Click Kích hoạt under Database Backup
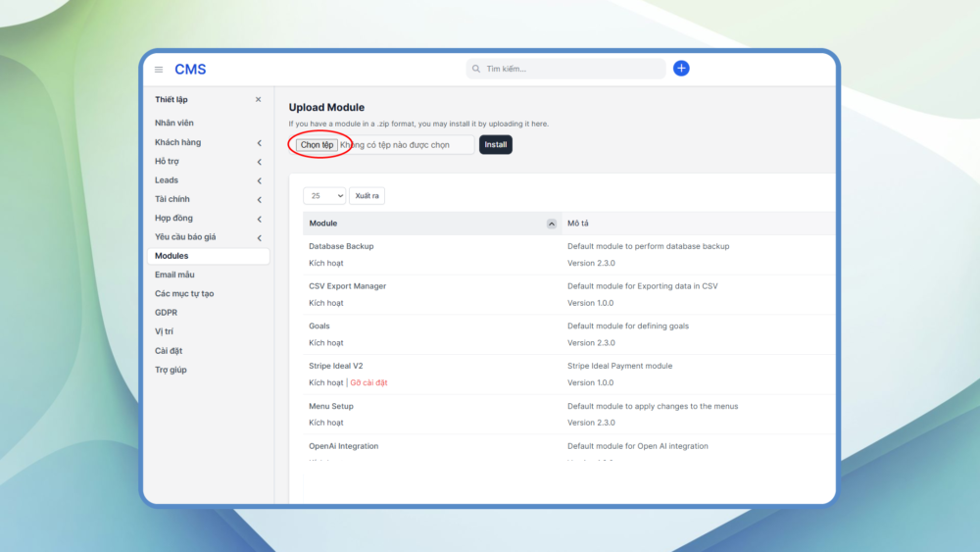The height and width of the screenshot is (552, 980). point(325,263)
